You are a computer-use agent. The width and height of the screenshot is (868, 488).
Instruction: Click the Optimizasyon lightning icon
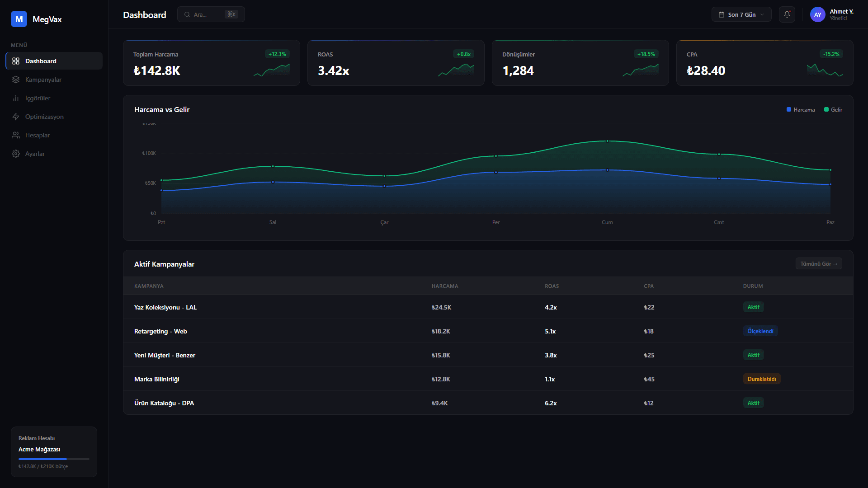click(x=16, y=117)
